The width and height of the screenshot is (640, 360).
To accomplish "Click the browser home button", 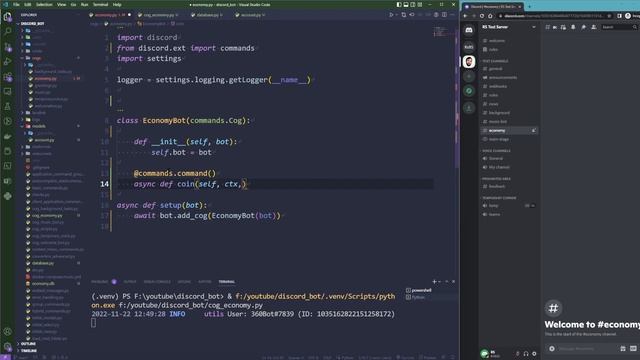I will point(490,16).
